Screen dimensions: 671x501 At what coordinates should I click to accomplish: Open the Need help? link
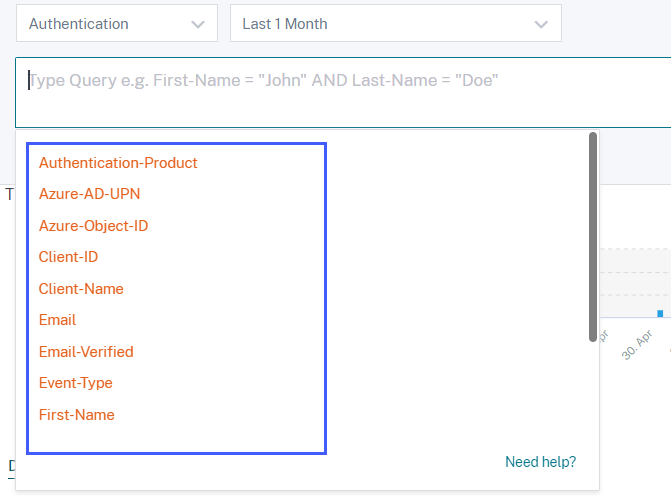540,462
